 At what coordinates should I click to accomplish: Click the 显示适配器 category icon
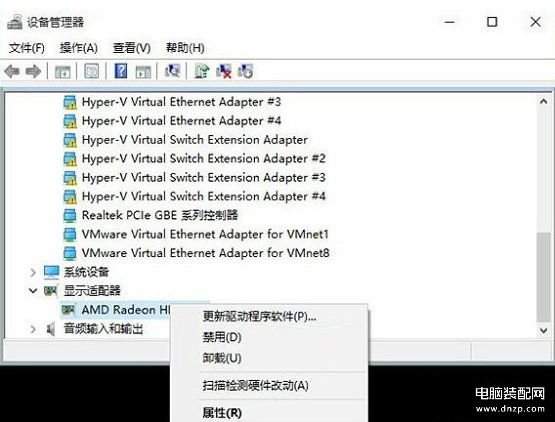click(51, 291)
